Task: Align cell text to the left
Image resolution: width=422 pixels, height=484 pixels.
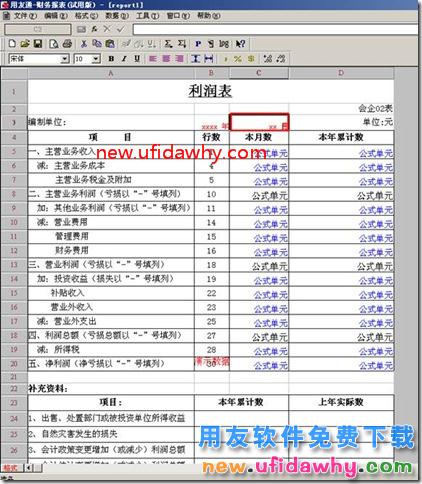Action: pyautogui.click(x=153, y=59)
